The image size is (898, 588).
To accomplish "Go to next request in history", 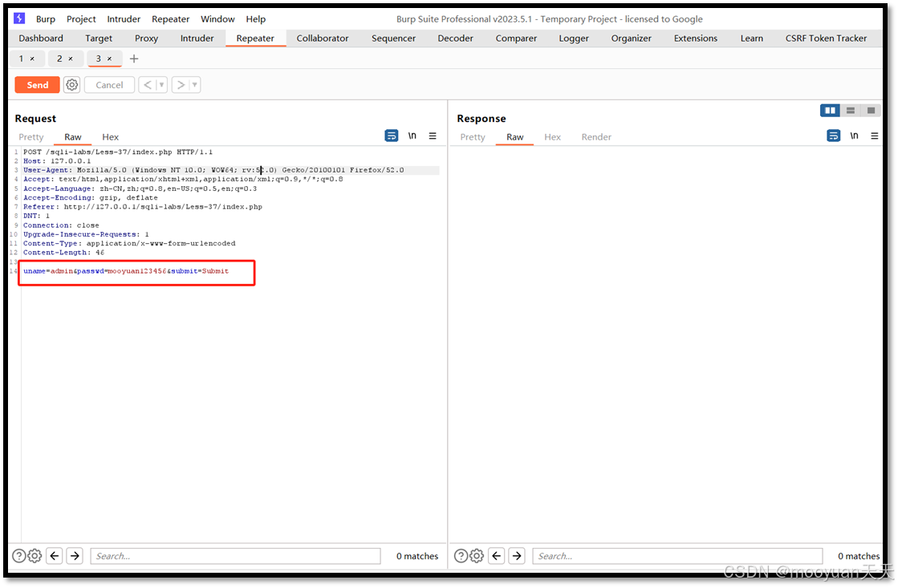I will [181, 85].
